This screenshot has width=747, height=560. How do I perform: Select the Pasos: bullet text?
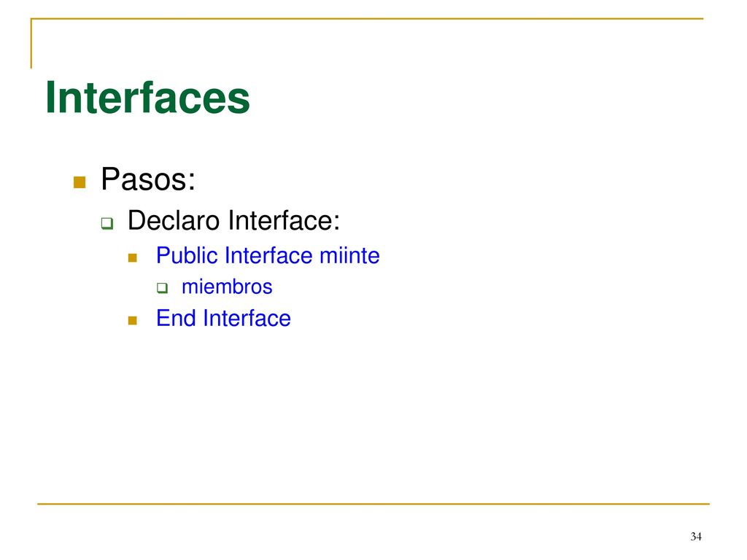pos(148,179)
